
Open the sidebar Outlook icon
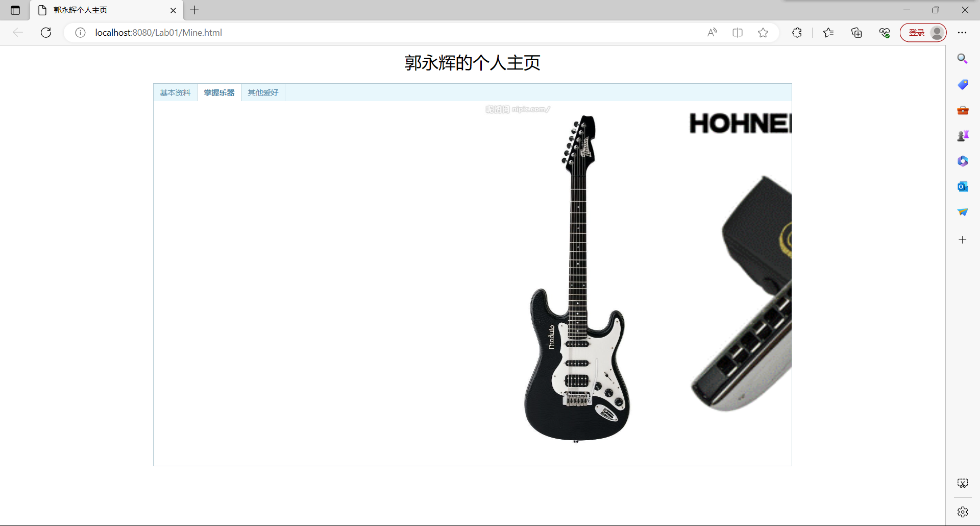pos(963,186)
